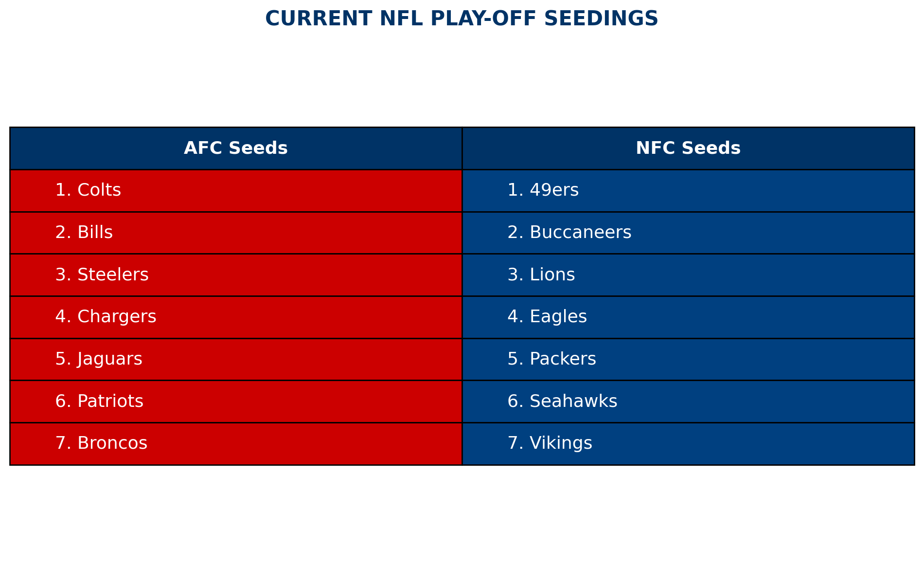Click the NFC Seeds column header
This screenshot has width=924, height=568.
click(x=688, y=148)
